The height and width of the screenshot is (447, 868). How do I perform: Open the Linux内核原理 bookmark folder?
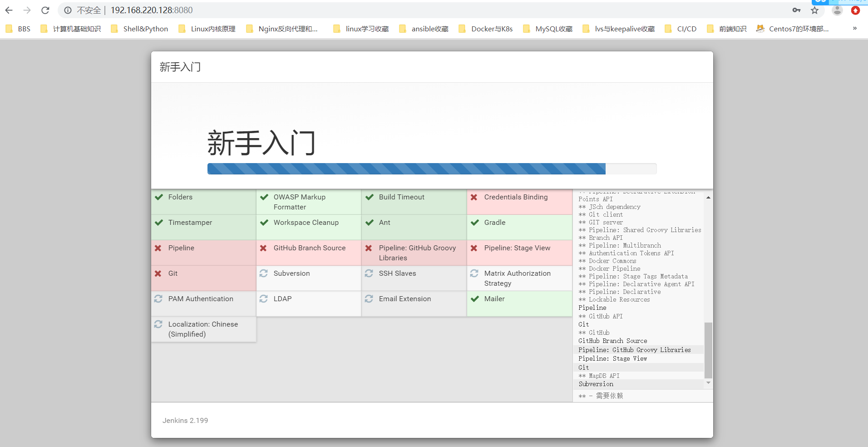[x=207, y=29]
